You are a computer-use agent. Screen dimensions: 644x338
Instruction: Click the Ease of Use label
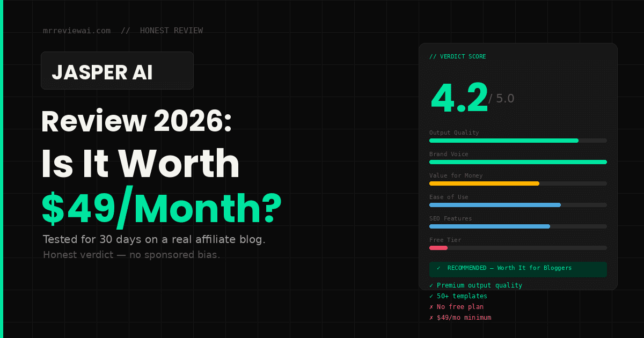[449, 197]
